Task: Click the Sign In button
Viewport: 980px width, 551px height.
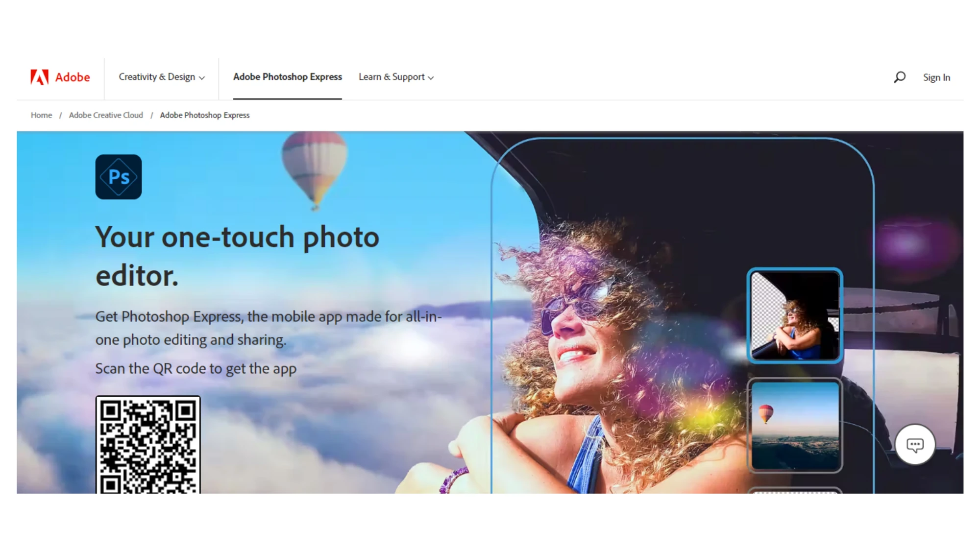Action: [936, 77]
